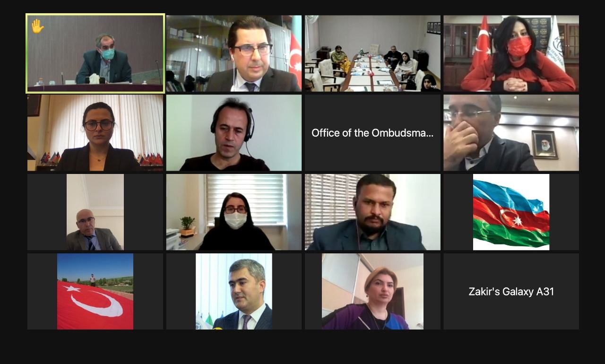
Task: Select the bald man in striped tie tile
Action: click(95, 212)
